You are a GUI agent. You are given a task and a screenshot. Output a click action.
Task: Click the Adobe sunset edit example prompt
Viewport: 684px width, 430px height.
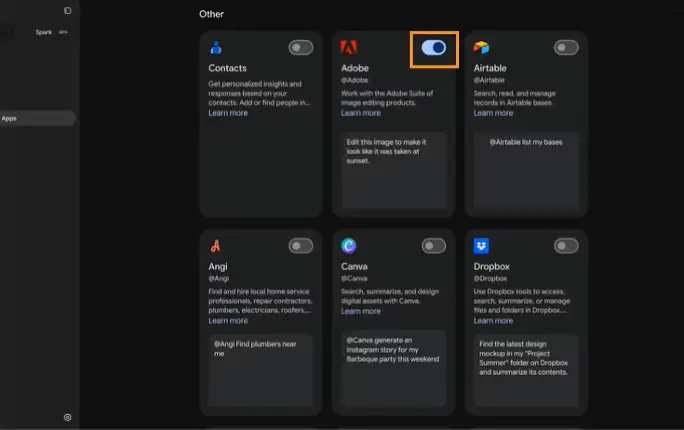point(394,170)
